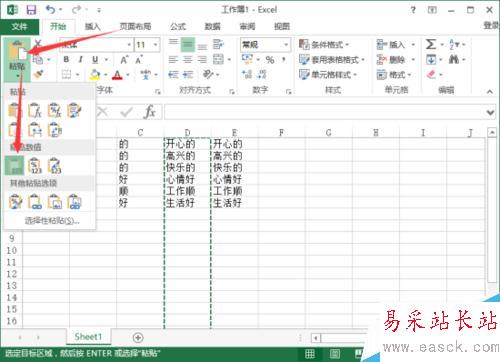Choose the Paste Linked Picture option
The width and height of the screenshot is (500, 362).
click(x=74, y=202)
